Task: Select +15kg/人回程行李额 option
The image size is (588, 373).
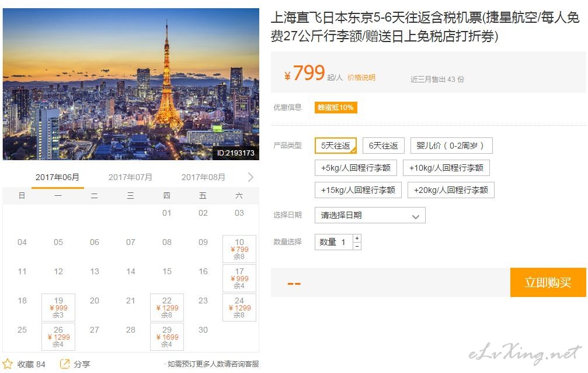Action: pyautogui.click(x=358, y=190)
